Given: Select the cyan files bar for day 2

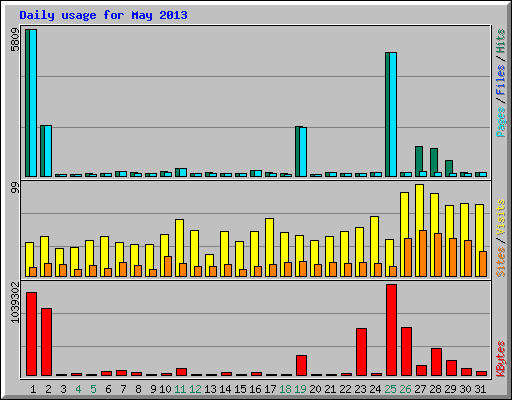Looking at the screenshot, I should pos(48,151).
